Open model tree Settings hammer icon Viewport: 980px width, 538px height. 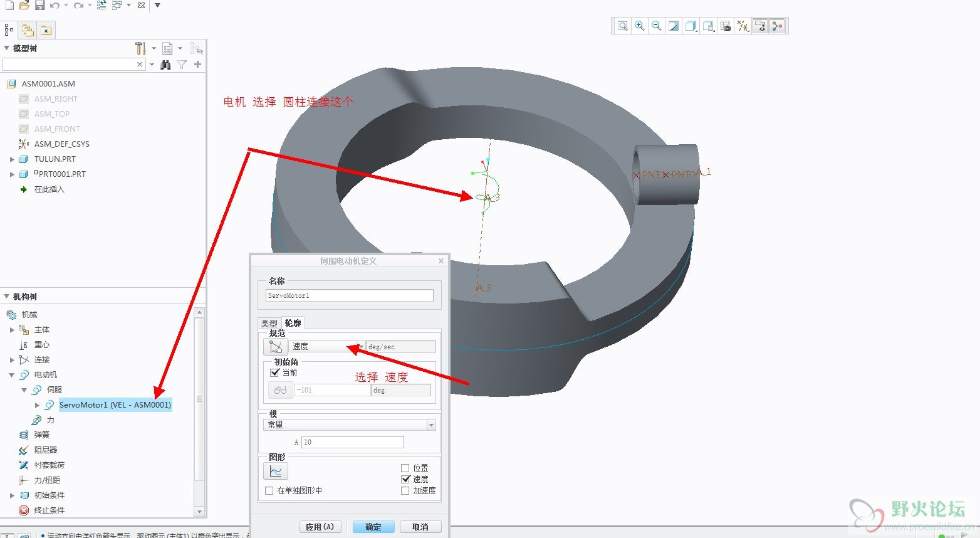[140, 48]
